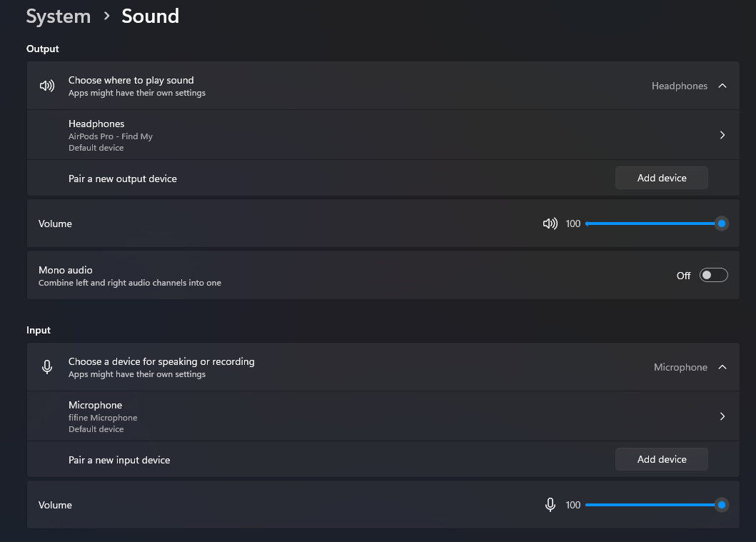Open Headphones properties with the right chevron
This screenshot has width=756, height=542.
722,135
